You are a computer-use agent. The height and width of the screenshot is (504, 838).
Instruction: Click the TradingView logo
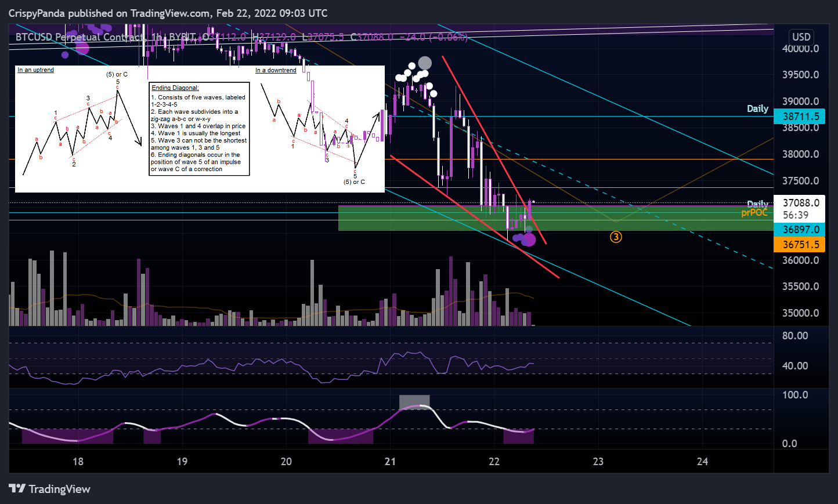(50, 489)
